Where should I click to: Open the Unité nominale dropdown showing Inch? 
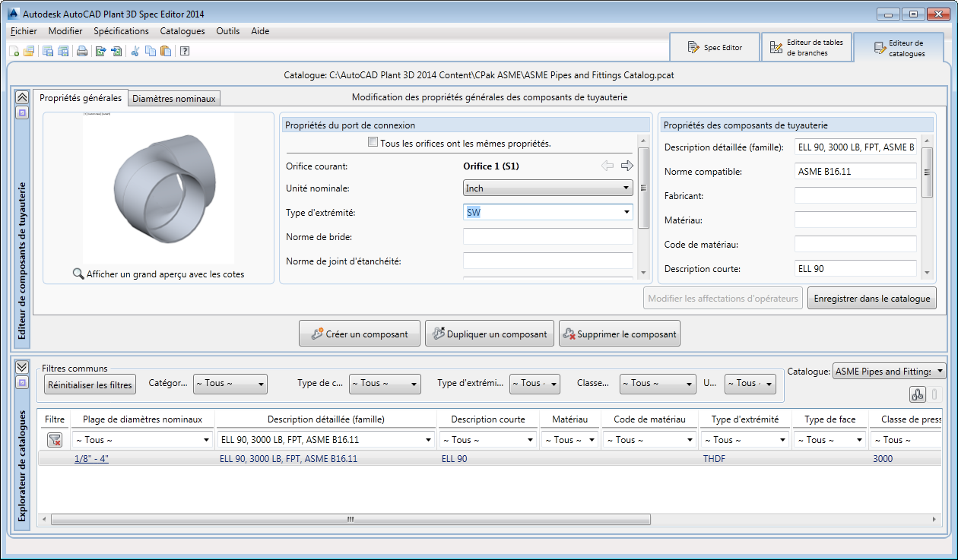click(548, 188)
